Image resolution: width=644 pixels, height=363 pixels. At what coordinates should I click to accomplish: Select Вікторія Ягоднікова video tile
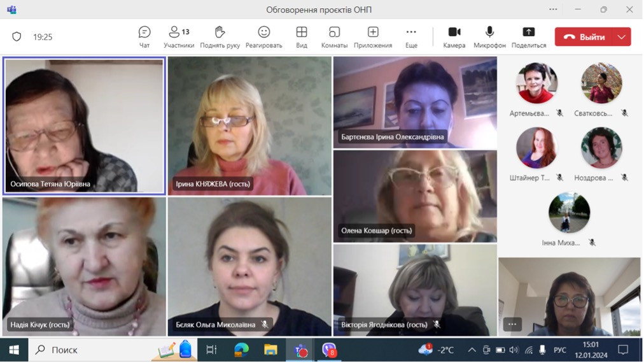pos(416,290)
